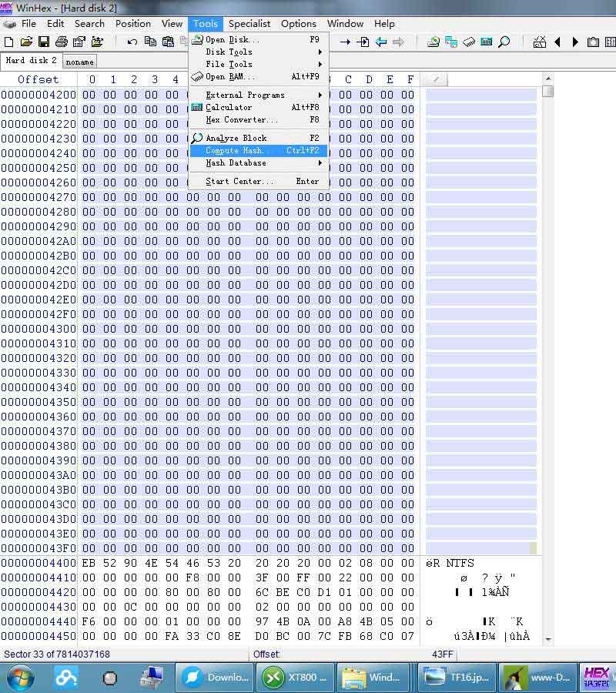616x693 pixels.
Task: Click the vertical scrollbar thumb
Action: click(548, 91)
